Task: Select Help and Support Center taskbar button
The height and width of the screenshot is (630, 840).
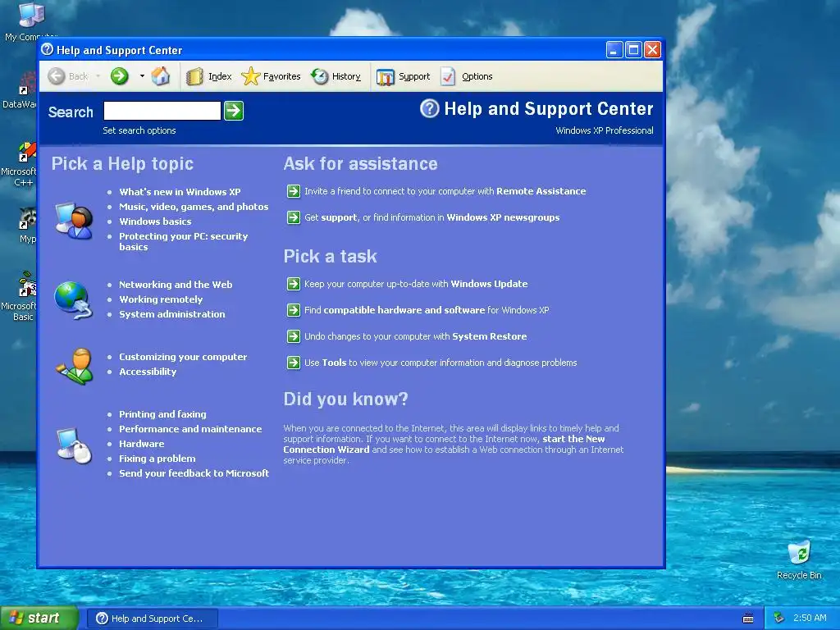Action: point(153,619)
